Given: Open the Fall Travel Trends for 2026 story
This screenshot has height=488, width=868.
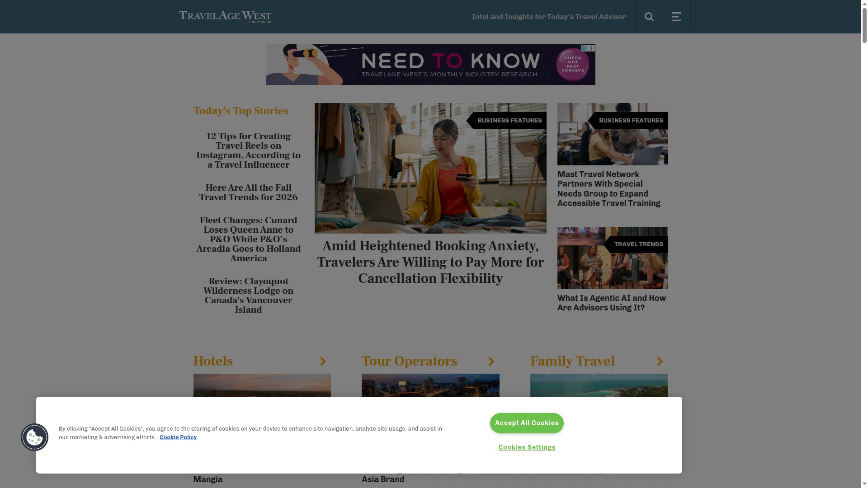Looking at the screenshot, I should click(248, 192).
